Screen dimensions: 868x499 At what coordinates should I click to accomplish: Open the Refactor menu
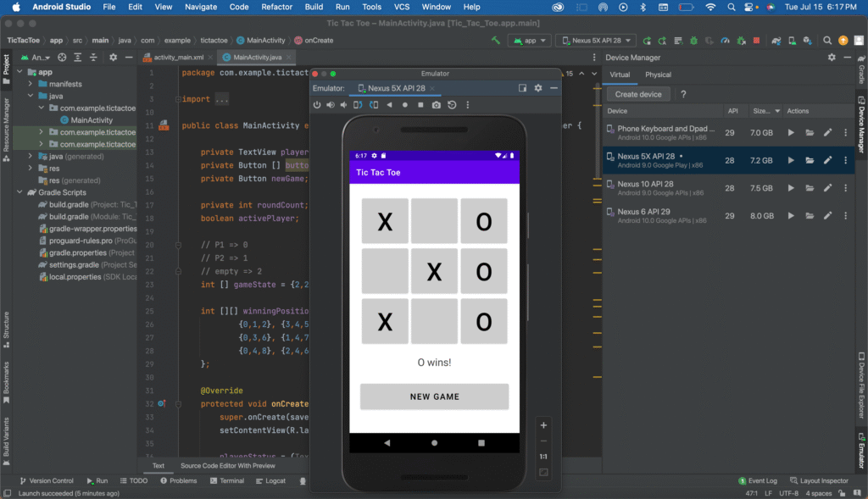click(276, 7)
